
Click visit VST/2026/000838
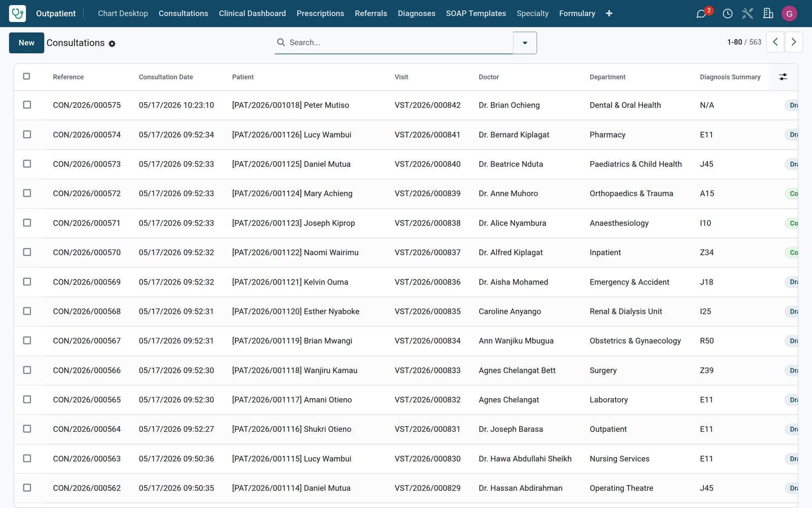point(427,223)
